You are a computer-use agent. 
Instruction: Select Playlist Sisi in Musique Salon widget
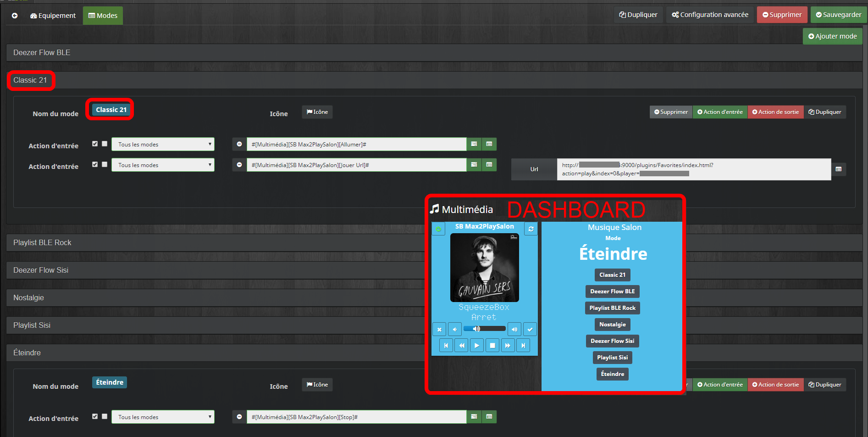point(613,358)
